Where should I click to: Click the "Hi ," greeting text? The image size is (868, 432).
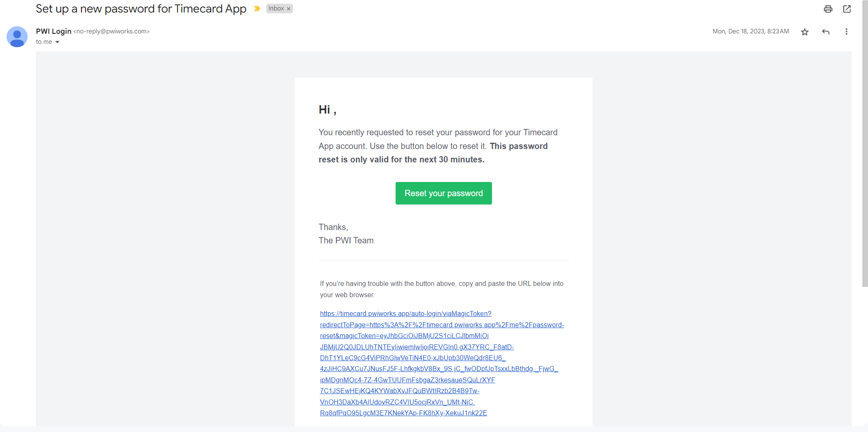(x=327, y=110)
